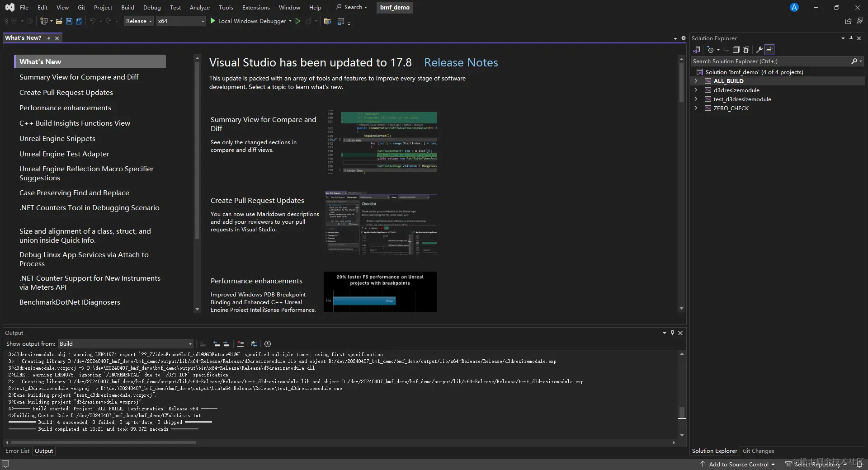Open the Live Share icon at top right
868x470 pixels.
coord(848,21)
